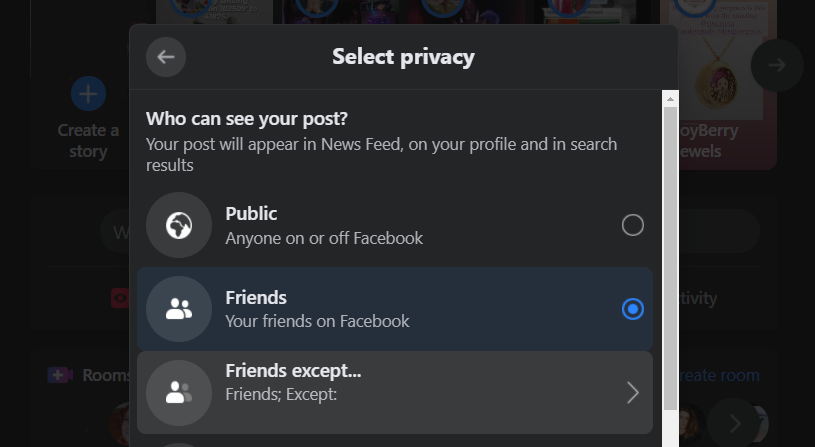
Task: Click the blue plus Create story icon
Action: 88,94
